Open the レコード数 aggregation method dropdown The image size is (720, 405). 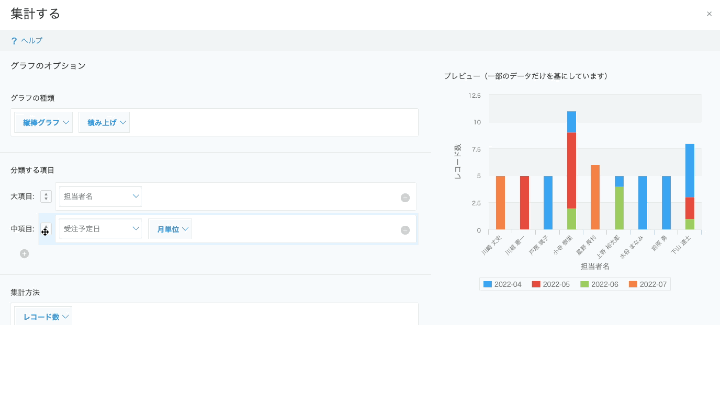pos(43,317)
